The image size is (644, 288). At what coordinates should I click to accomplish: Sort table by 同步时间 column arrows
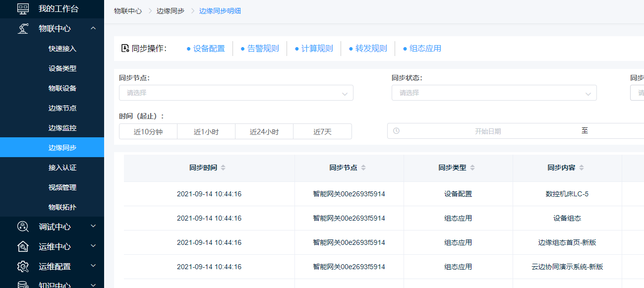click(x=223, y=168)
